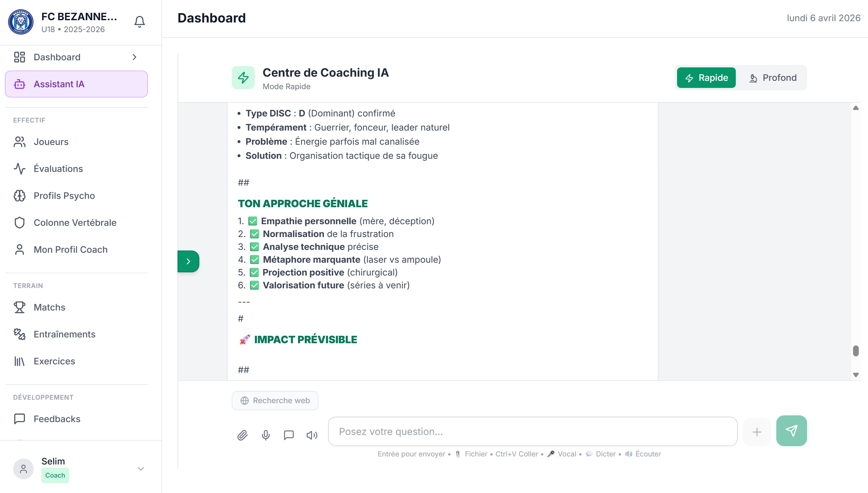Toggle Recherche web option
Screen dimensions: 868x493
pos(275,401)
